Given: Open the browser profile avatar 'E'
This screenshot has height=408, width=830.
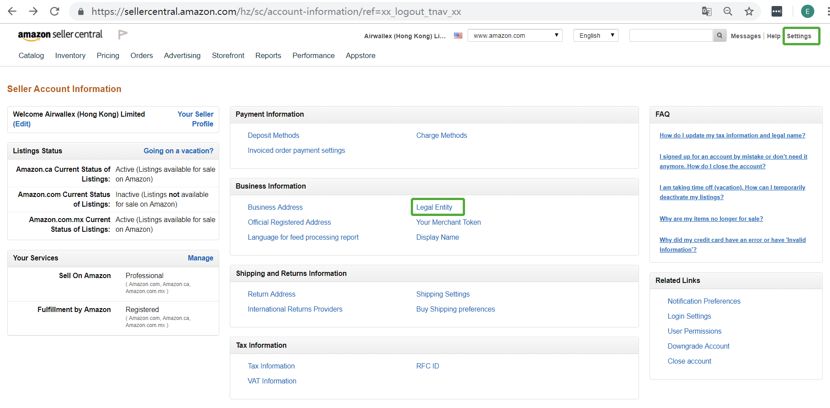Looking at the screenshot, I should 807,11.
